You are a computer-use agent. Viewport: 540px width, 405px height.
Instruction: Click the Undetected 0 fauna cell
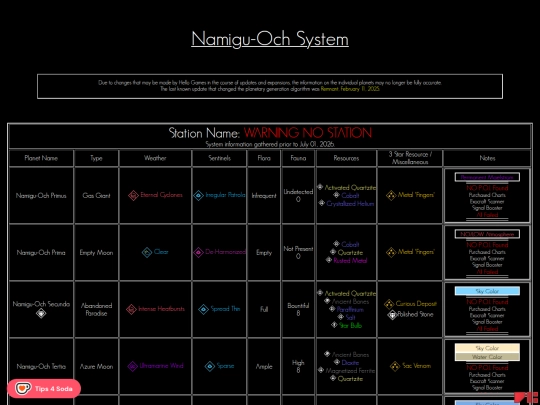click(x=298, y=195)
